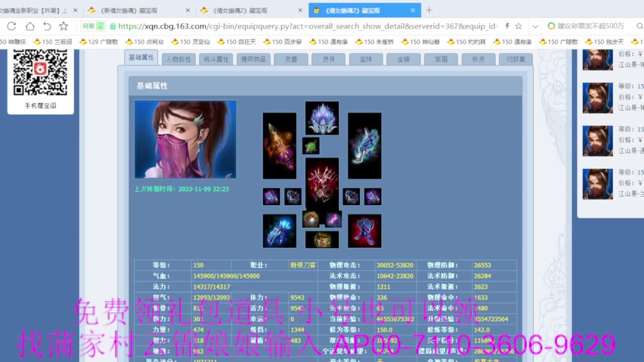This screenshot has width=644, height=362.
Task: Open the 家园 tab
Action: point(441,59)
